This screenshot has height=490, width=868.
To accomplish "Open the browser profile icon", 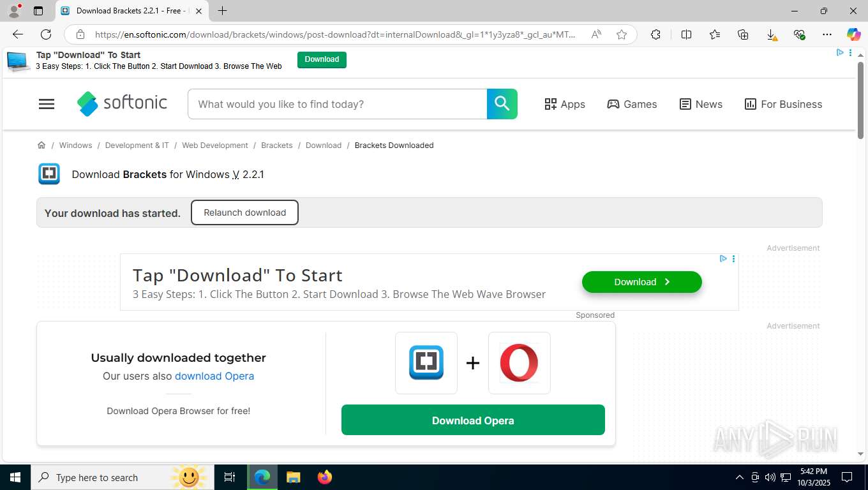I will point(14,10).
